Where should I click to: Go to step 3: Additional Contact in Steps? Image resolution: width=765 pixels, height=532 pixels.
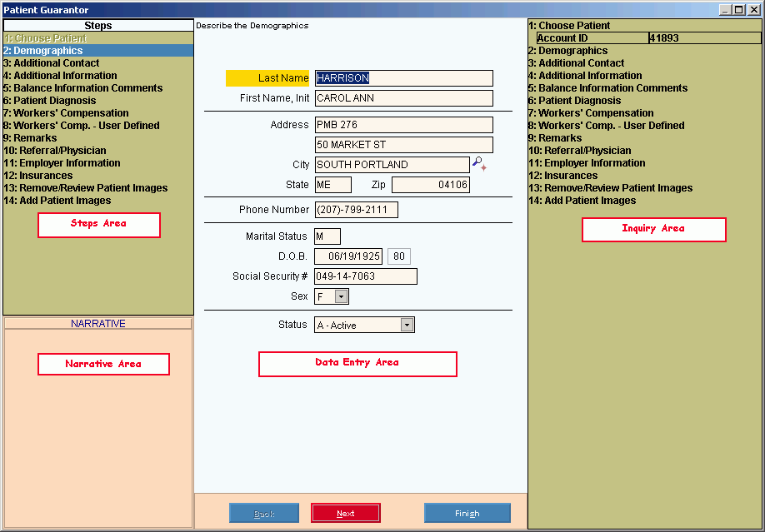pos(98,63)
